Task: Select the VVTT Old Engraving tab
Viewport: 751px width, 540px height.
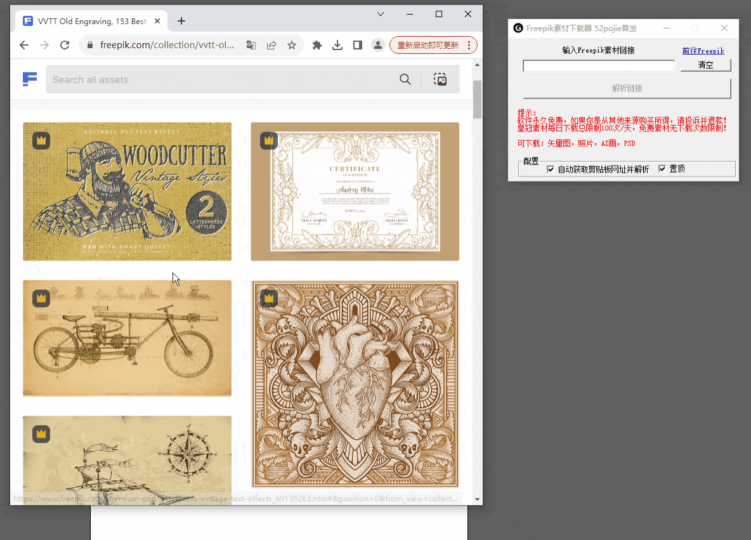Action: [x=91, y=21]
